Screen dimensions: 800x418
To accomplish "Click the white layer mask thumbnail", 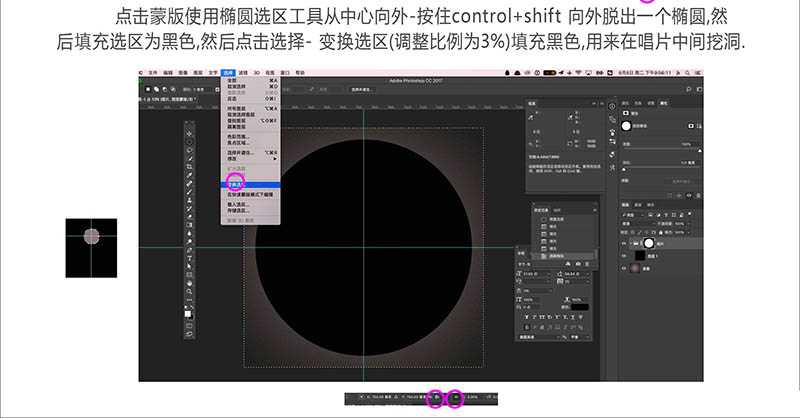I will 648,243.
